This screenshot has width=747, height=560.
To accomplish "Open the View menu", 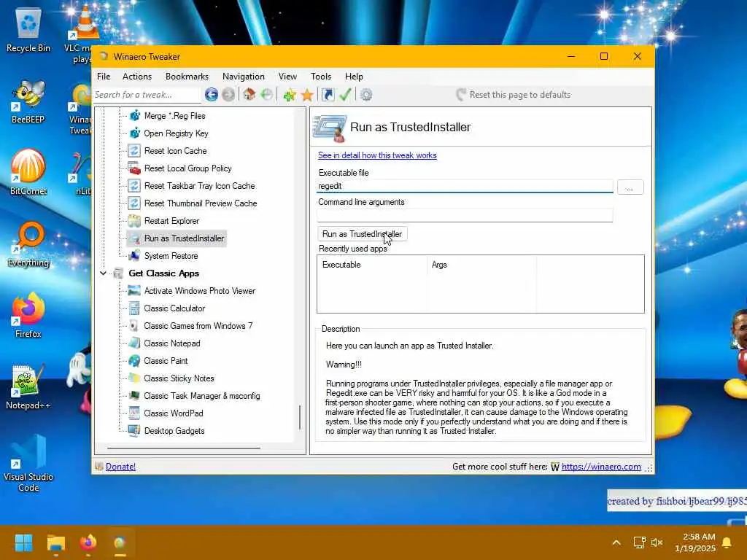I will coord(287,77).
